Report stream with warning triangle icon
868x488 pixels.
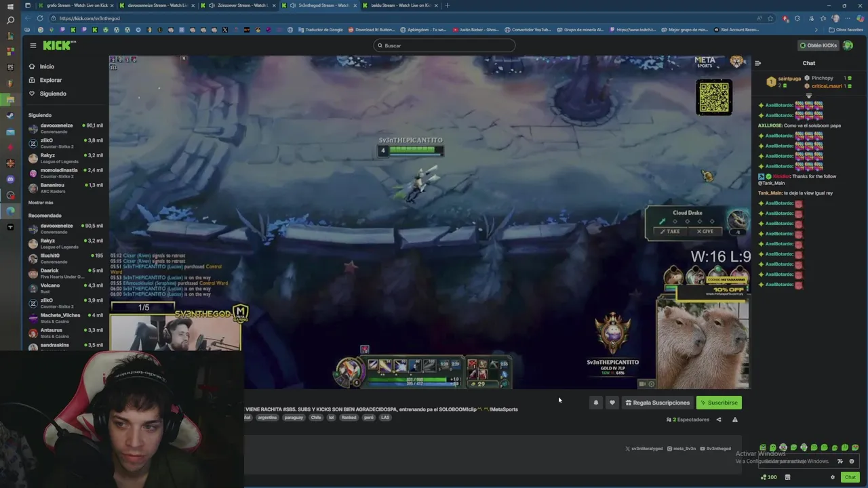tap(734, 420)
